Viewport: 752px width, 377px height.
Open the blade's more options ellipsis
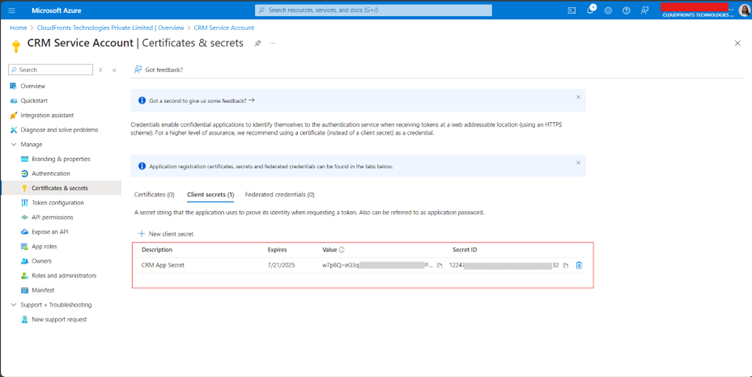tap(272, 43)
